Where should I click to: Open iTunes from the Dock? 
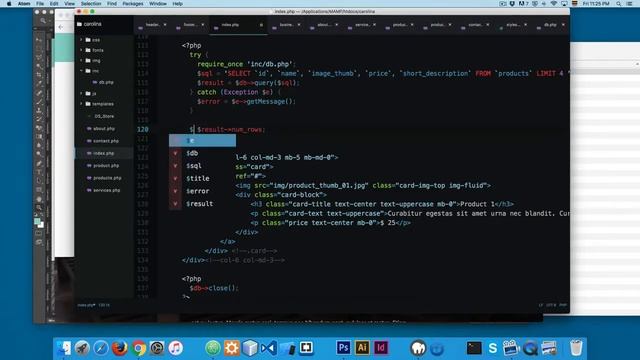click(x=176, y=348)
